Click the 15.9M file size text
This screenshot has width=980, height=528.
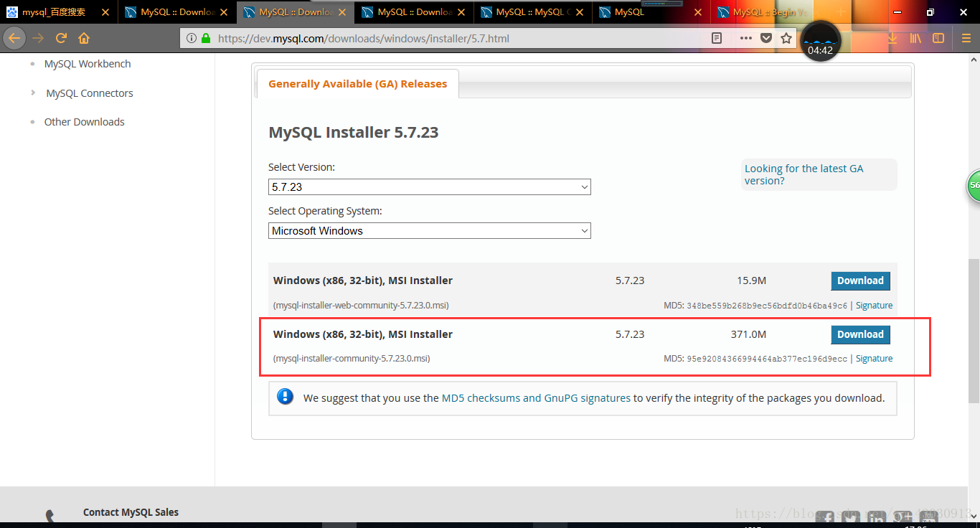pos(752,280)
